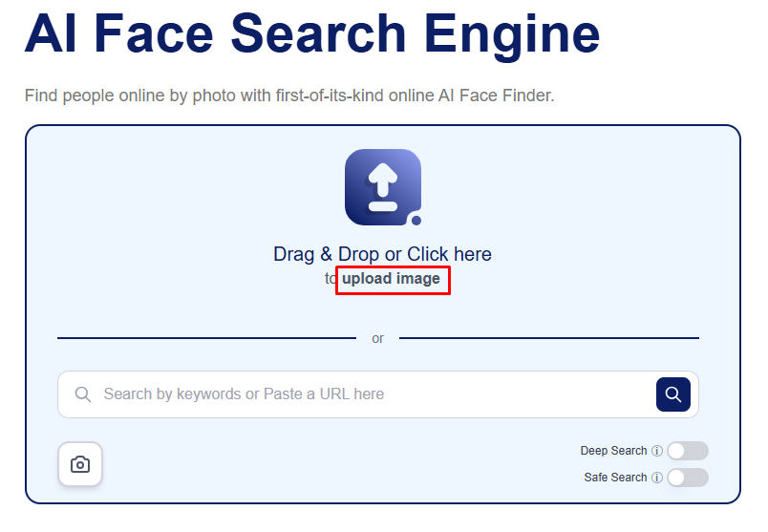Turn on the Safe Search switch
Screen dimensions: 768x532
(x=688, y=478)
